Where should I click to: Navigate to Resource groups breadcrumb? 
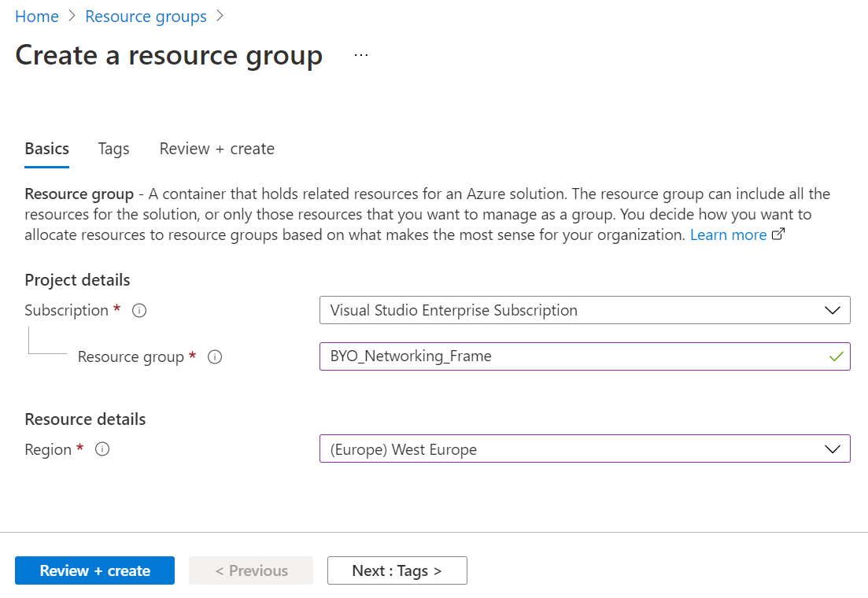(x=146, y=17)
